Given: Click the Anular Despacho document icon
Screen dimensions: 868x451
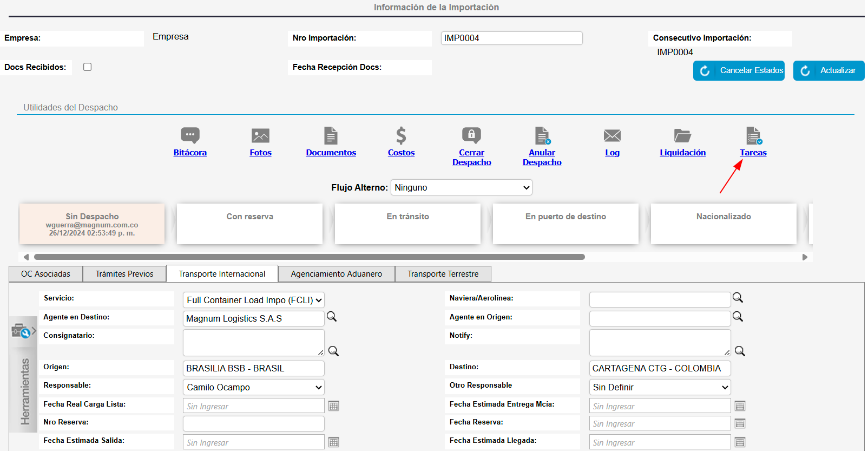Looking at the screenshot, I should pyautogui.click(x=542, y=135).
